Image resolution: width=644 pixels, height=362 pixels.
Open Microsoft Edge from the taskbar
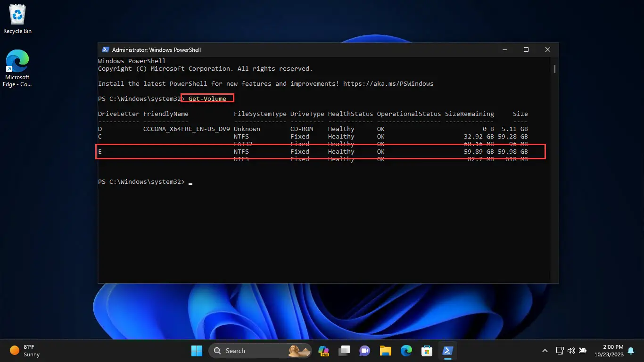[406, 351]
